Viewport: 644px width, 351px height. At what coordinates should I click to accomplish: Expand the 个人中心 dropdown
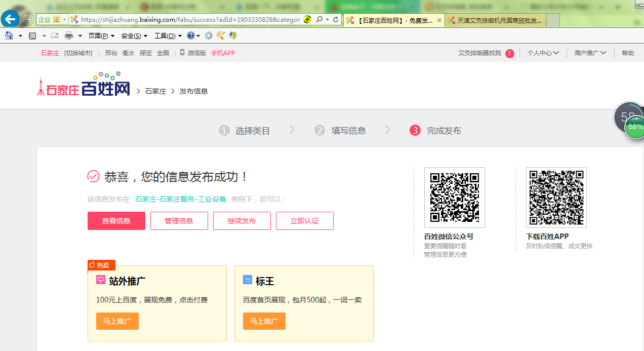[x=543, y=53]
